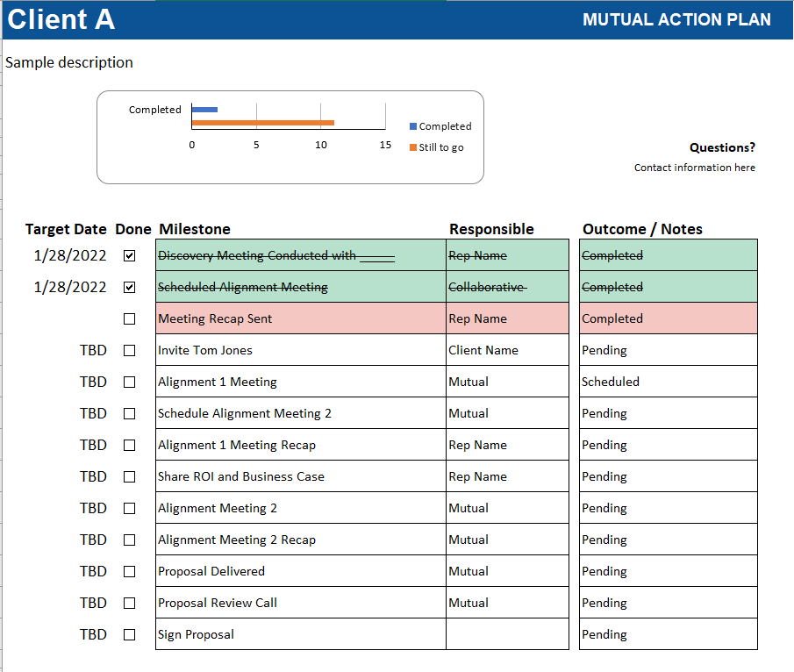Select the blue Completed bar in chart
This screenshot has width=794, height=672.
pos(204,110)
